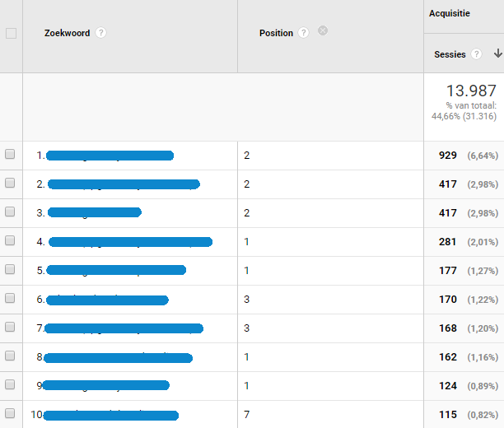This screenshot has height=428, width=504.
Task: Click the 13.987 total sessions value
Action: pos(471,91)
